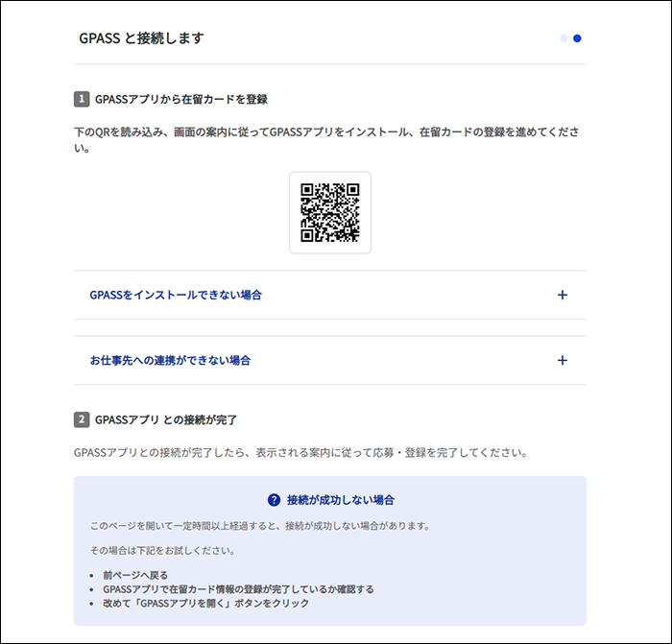The width and height of the screenshot is (672, 644).
Task: Click step 1 heading 'GPASSアプリから在留カードを登録'
Action: pyautogui.click(x=181, y=100)
